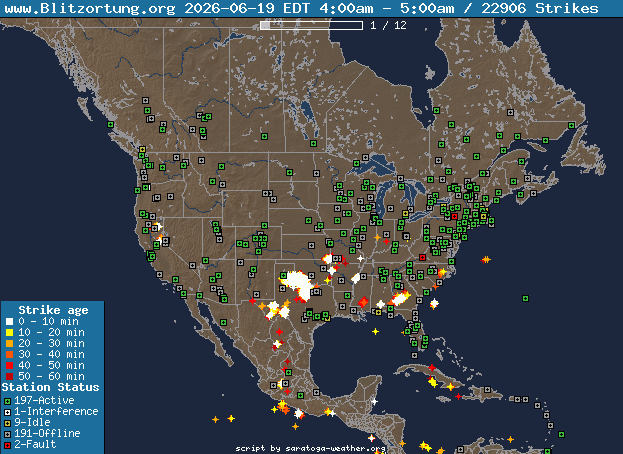Click the 9-Idle legend label
The height and width of the screenshot is (454, 623).
coord(32,422)
